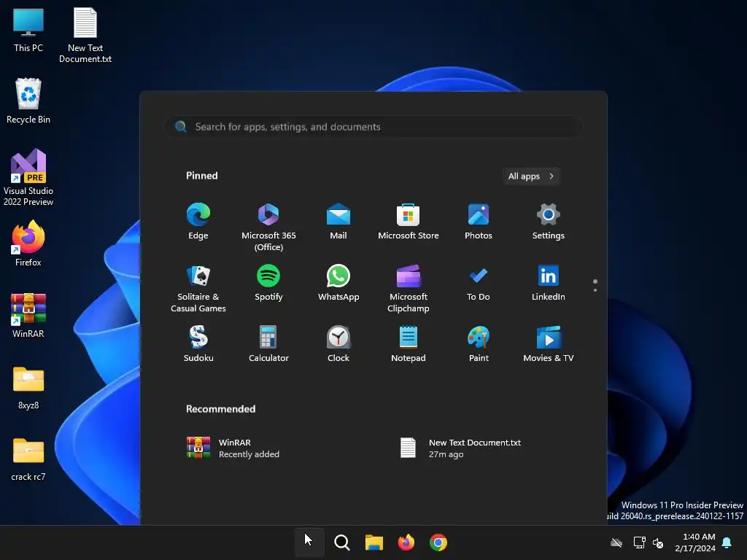The height and width of the screenshot is (560, 747).
Task: Click the muted volume tray icon
Action: tap(658, 542)
